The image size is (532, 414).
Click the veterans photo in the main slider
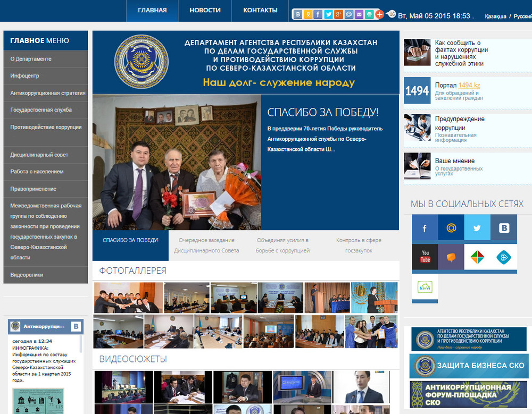pyautogui.click(x=177, y=163)
